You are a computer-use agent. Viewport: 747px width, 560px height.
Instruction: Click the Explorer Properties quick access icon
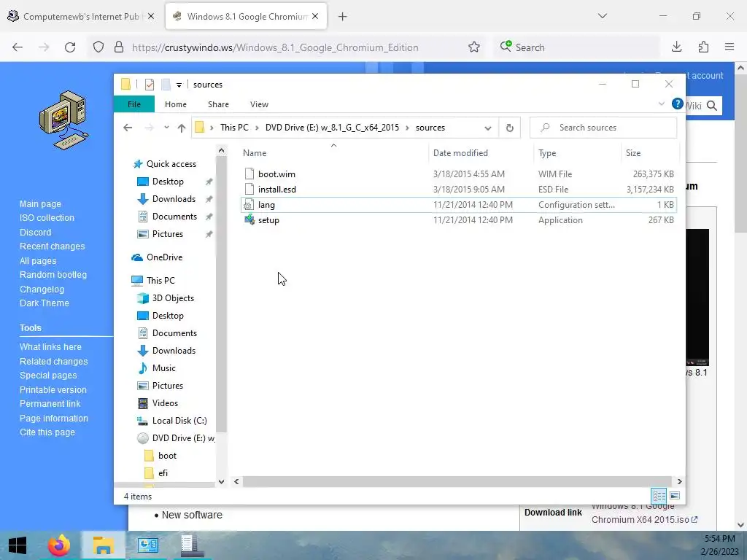(149, 85)
